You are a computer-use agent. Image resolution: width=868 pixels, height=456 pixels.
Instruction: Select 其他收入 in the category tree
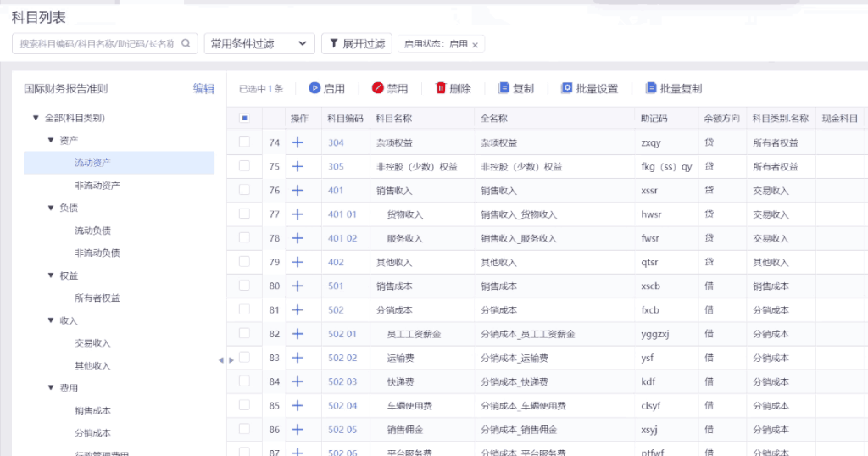[x=92, y=366]
